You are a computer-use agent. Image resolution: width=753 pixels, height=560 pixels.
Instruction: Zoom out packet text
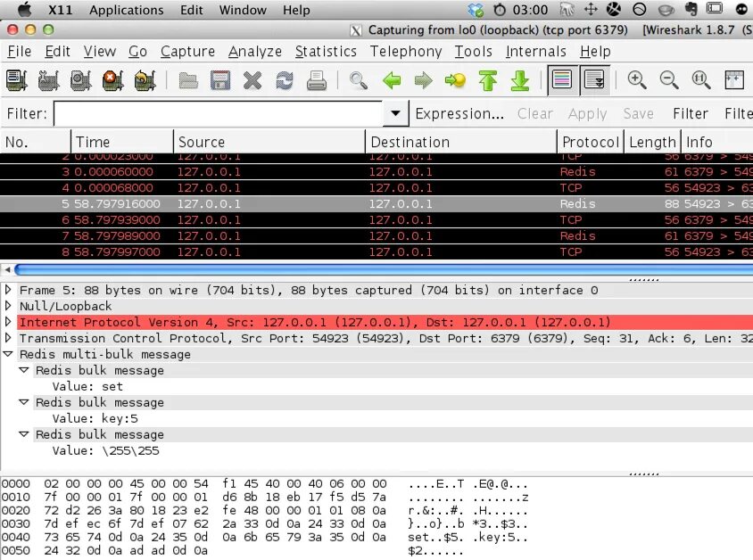[669, 79]
